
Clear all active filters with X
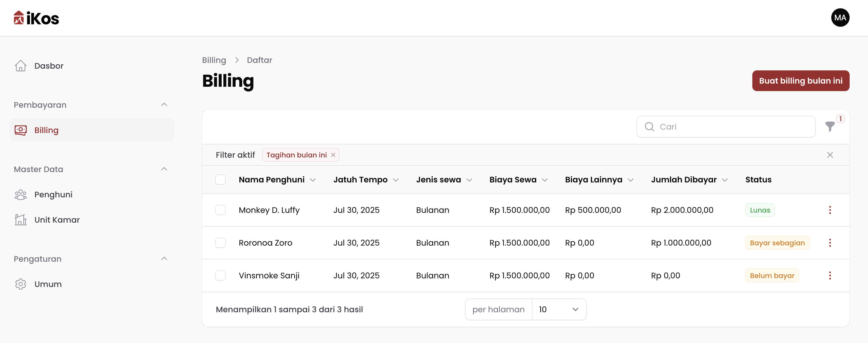click(830, 155)
